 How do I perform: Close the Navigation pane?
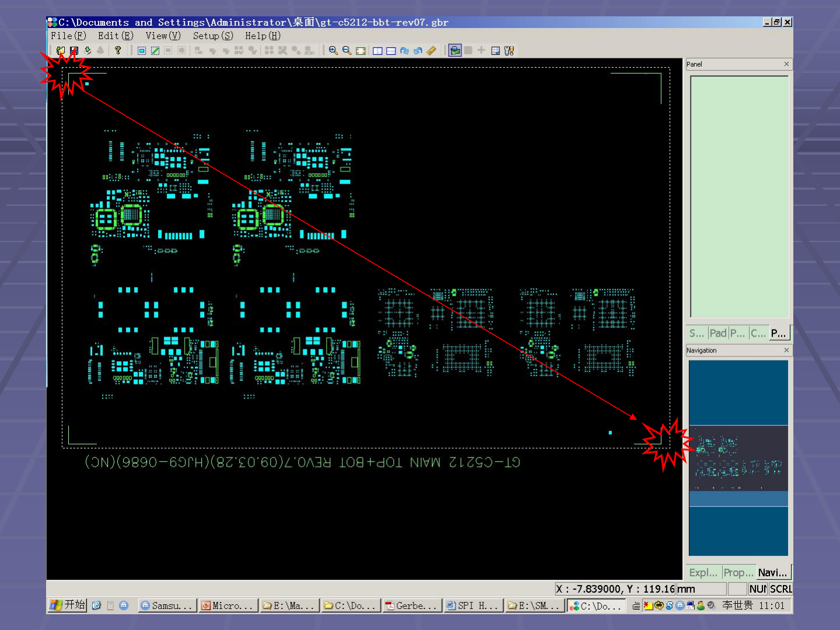(x=786, y=350)
